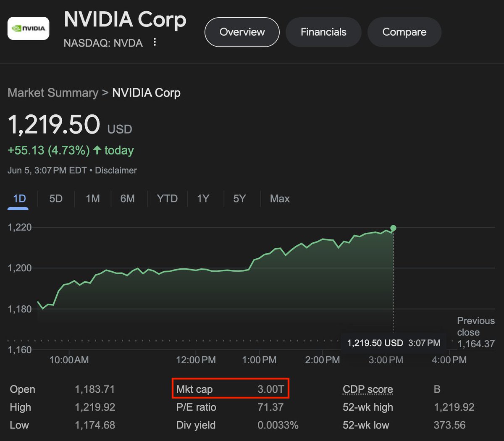Click the Mkt cap value 3.00T

coord(271,389)
